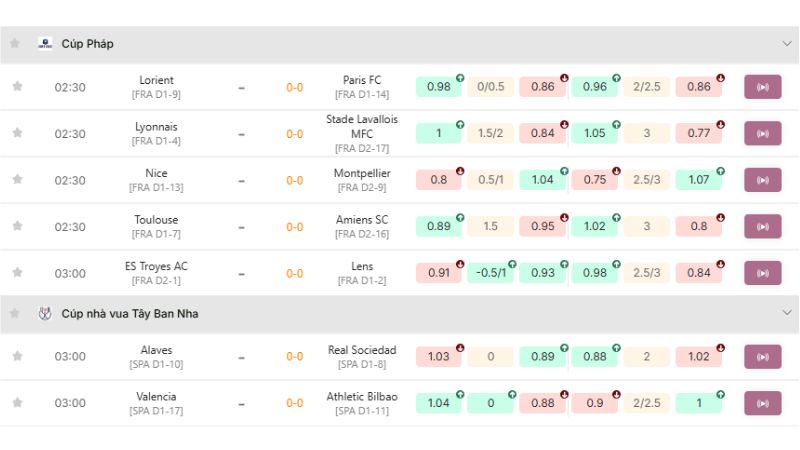The height and width of the screenshot is (450, 800).
Task: Select the Cúp Pháp league header
Action: [x=88, y=44]
